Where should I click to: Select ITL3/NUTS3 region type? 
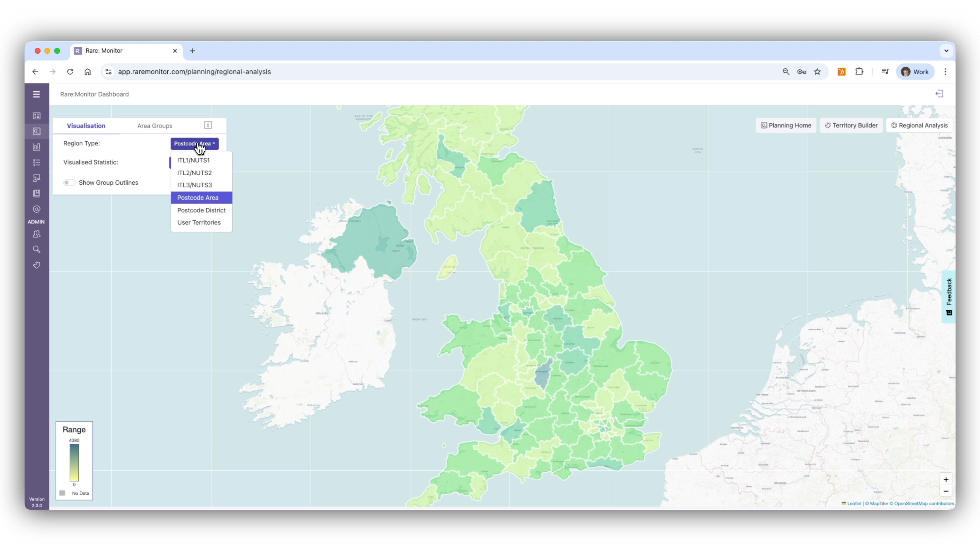[202, 185]
